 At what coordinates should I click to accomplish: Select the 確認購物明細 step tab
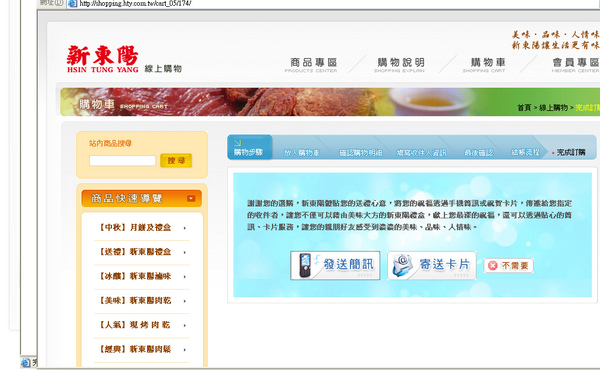coord(360,153)
